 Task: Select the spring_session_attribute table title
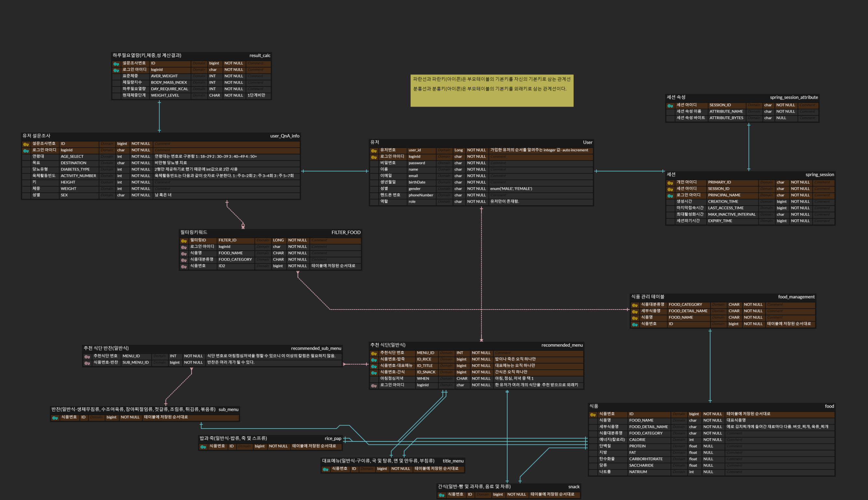(x=794, y=97)
